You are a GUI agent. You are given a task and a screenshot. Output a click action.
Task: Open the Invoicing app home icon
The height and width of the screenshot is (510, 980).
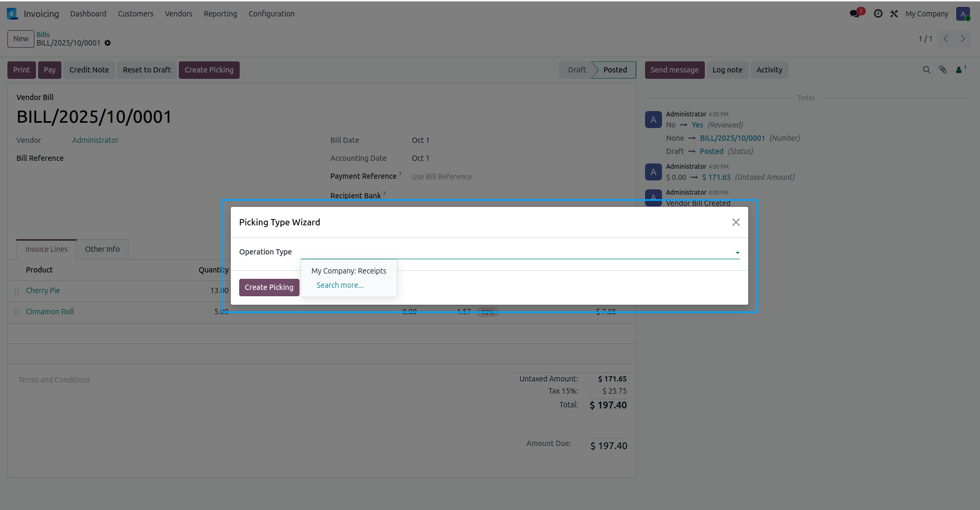coord(12,14)
